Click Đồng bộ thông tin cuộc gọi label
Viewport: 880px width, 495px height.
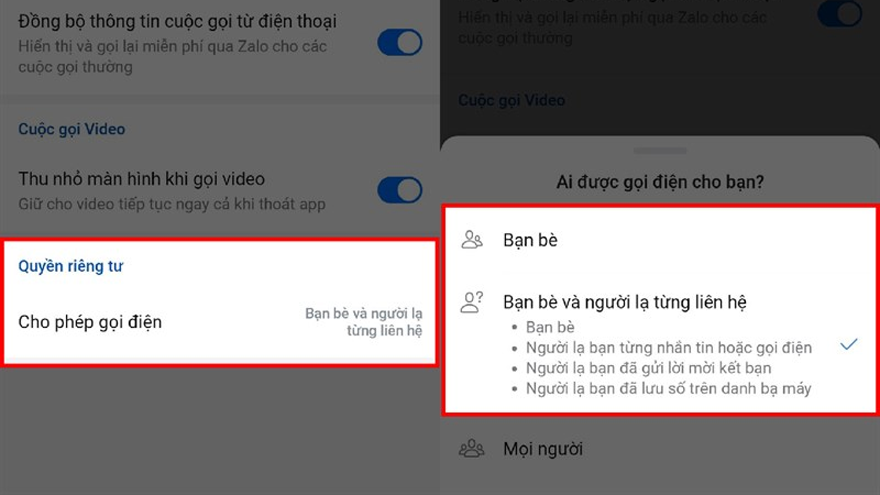pyautogui.click(x=177, y=21)
